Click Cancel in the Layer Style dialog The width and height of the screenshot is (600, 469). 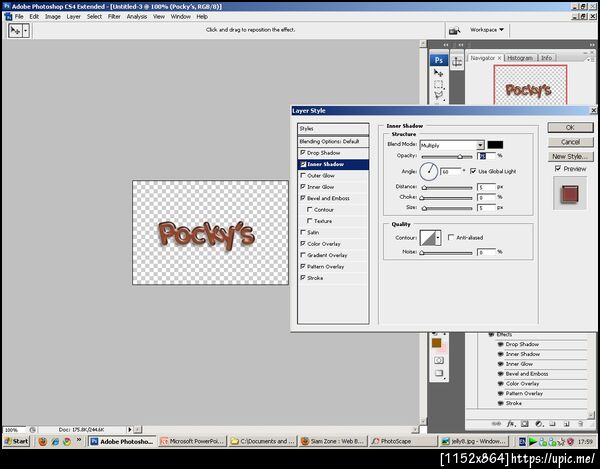(x=570, y=142)
